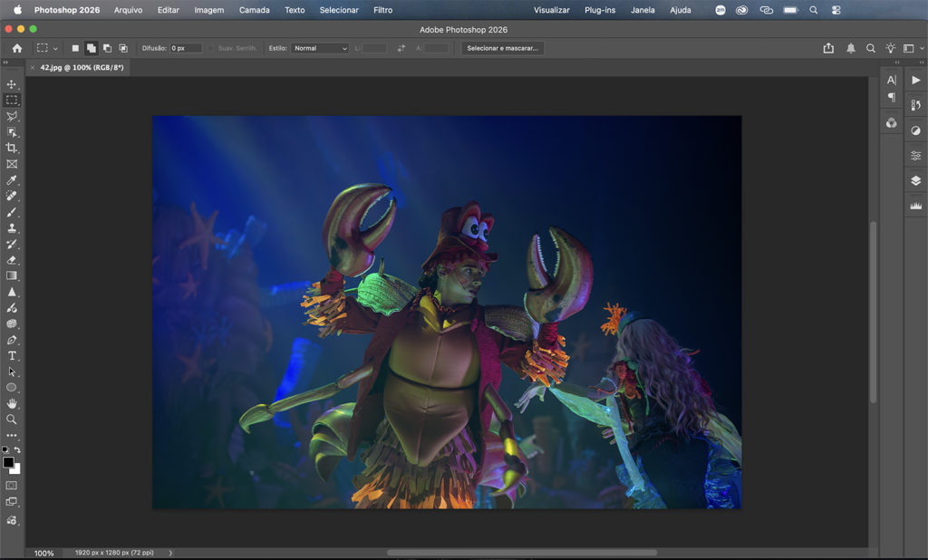Pick the Brush tool
This screenshot has width=928, height=560.
click(12, 212)
